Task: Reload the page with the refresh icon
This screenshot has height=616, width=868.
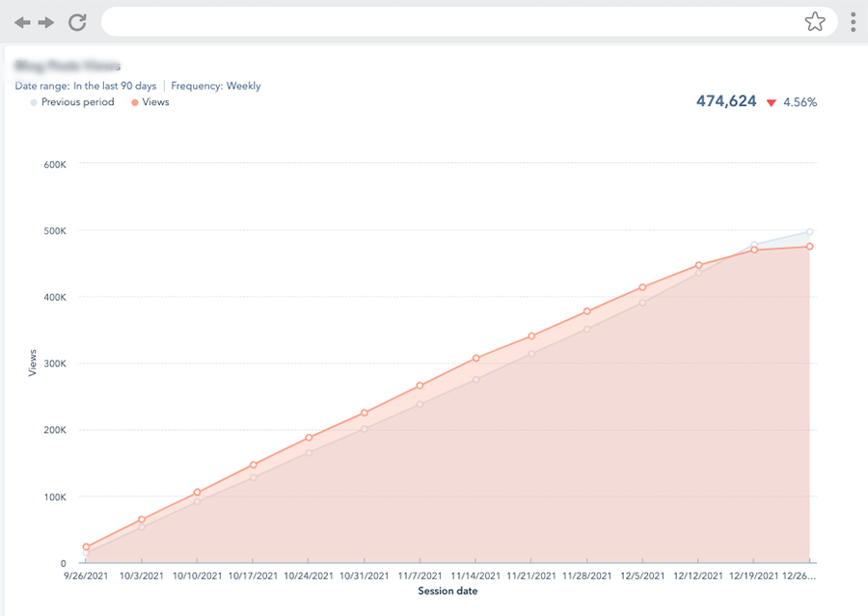Action: pyautogui.click(x=77, y=22)
